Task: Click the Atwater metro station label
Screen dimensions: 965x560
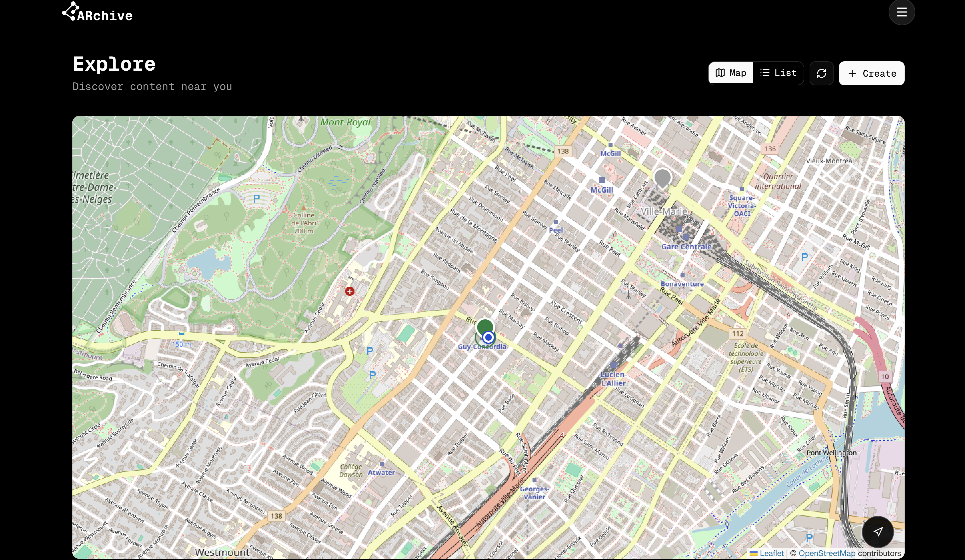Action: point(381,472)
